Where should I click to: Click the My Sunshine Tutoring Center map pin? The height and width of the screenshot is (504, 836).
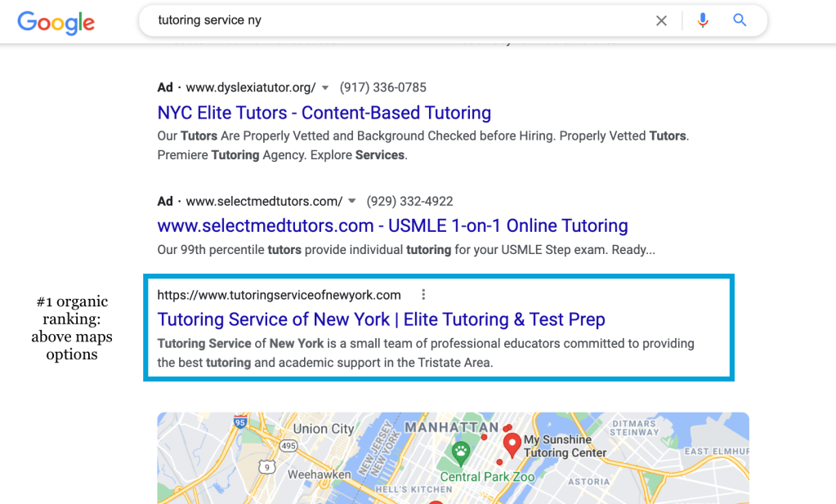[x=512, y=444]
